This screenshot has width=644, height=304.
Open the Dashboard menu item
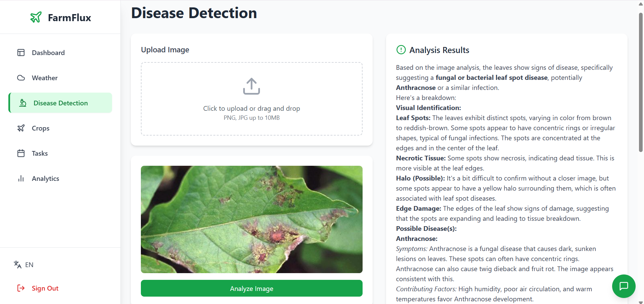coord(48,53)
